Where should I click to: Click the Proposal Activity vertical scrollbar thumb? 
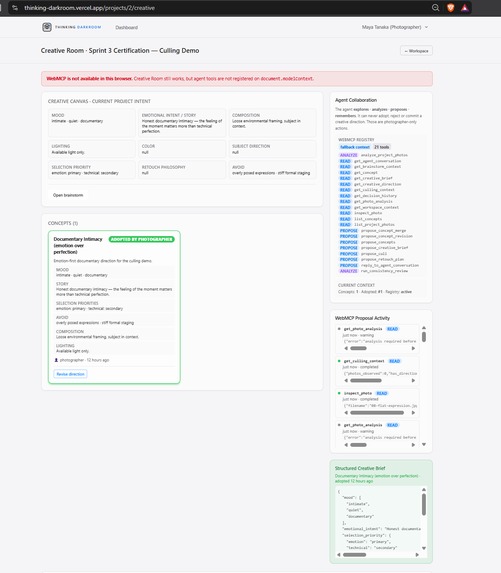pos(424,337)
